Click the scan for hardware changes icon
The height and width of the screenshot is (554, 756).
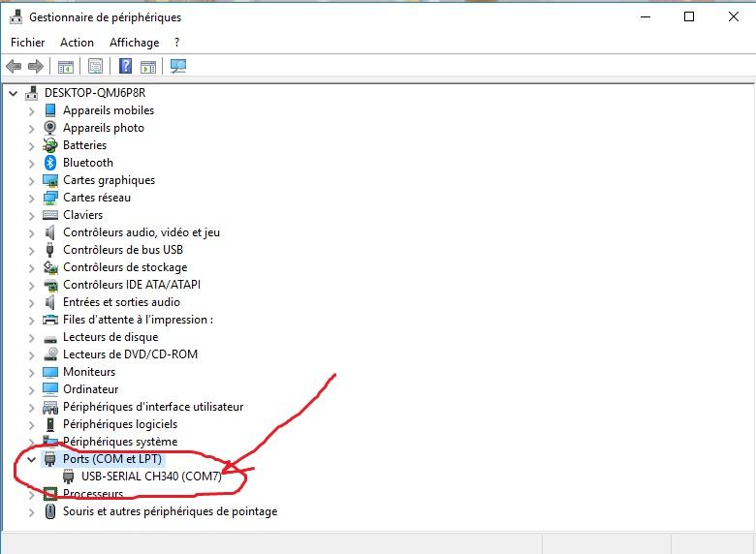coord(178,66)
